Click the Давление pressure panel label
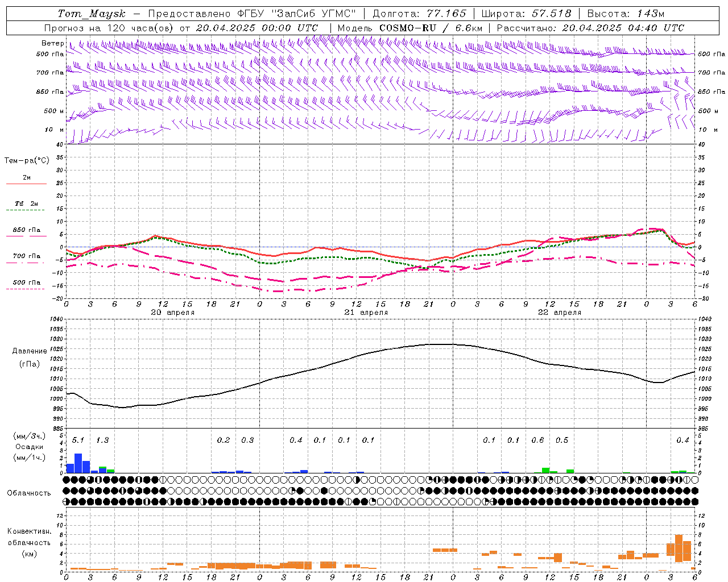Viewport: 728px width, 582px height. (30, 351)
